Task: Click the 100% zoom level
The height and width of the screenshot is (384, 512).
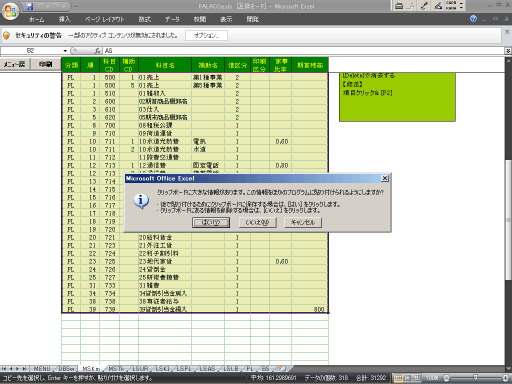Action: tap(432, 378)
